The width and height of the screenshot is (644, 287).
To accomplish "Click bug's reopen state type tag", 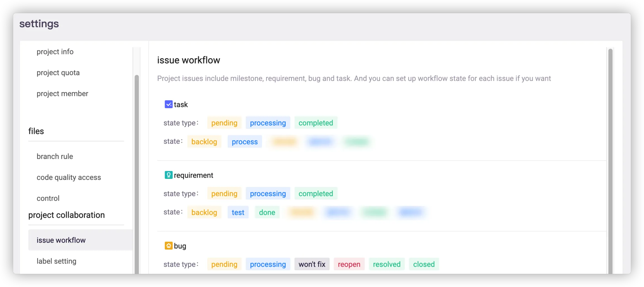I will point(349,264).
